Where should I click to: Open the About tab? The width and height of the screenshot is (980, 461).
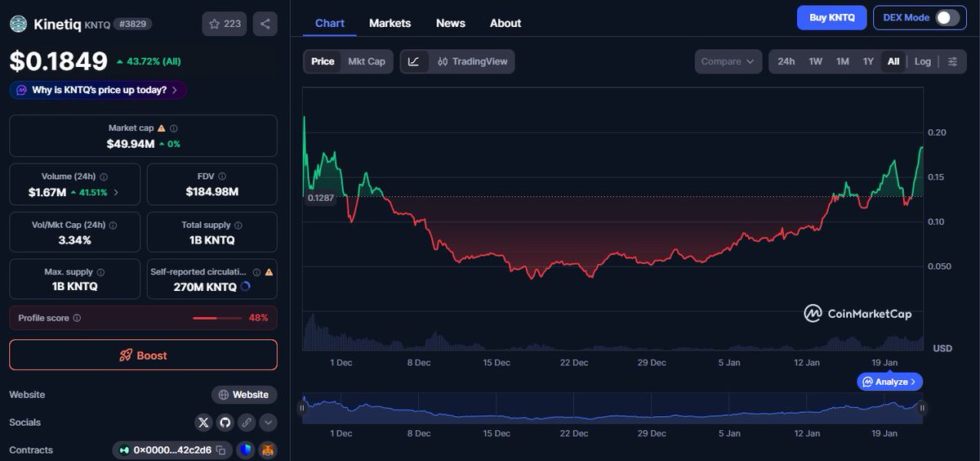click(x=506, y=23)
